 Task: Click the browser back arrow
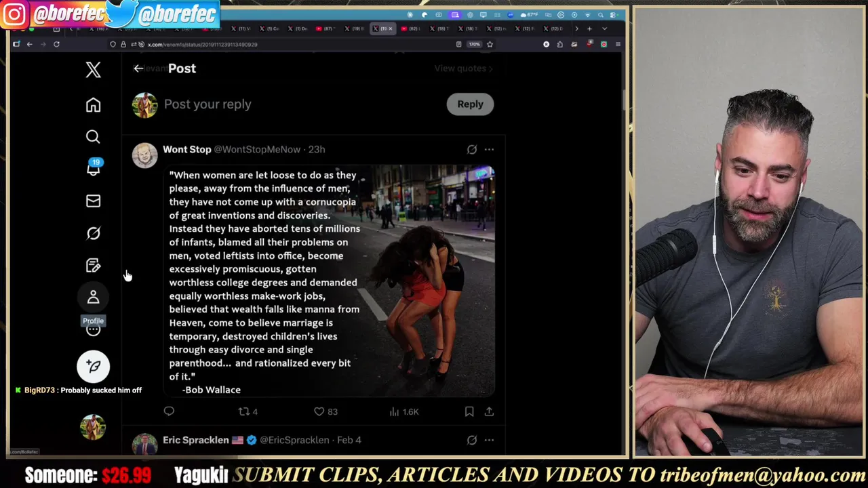(x=29, y=44)
